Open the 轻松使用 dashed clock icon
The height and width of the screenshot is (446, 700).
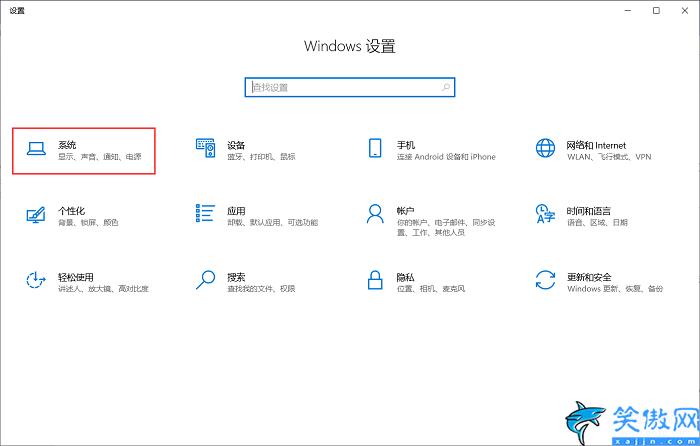pyautogui.click(x=36, y=280)
